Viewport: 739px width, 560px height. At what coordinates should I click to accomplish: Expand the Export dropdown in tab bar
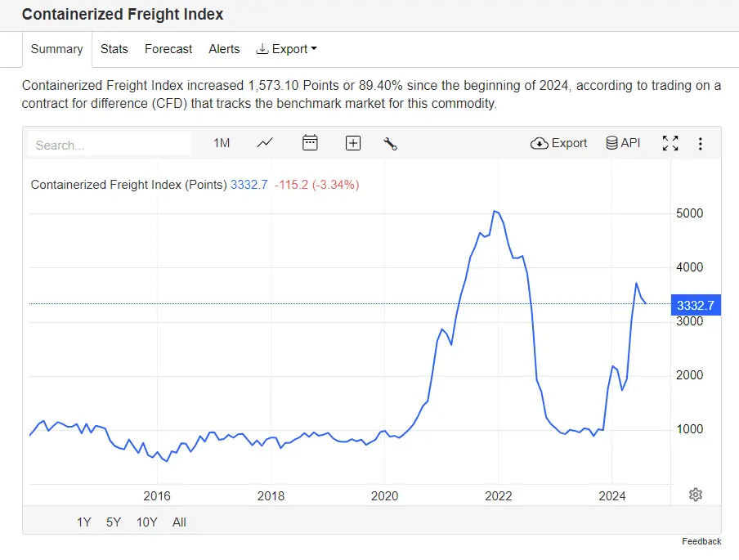[x=286, y=49]
